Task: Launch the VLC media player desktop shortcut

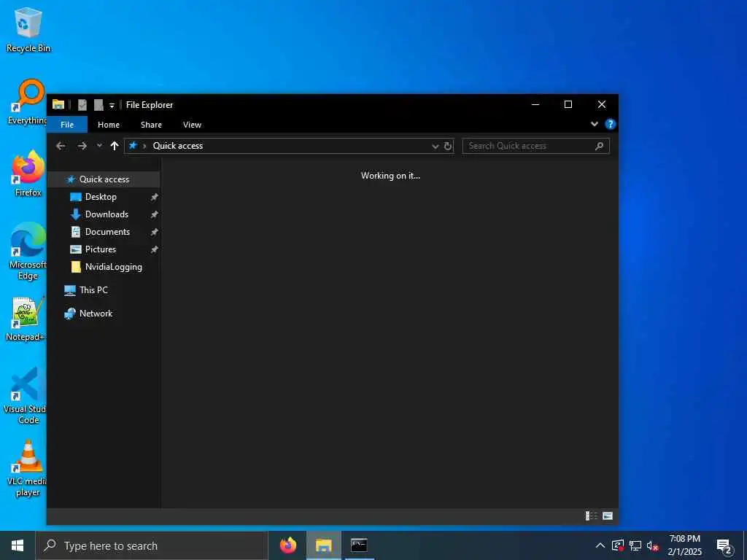Action: point(27,469)
